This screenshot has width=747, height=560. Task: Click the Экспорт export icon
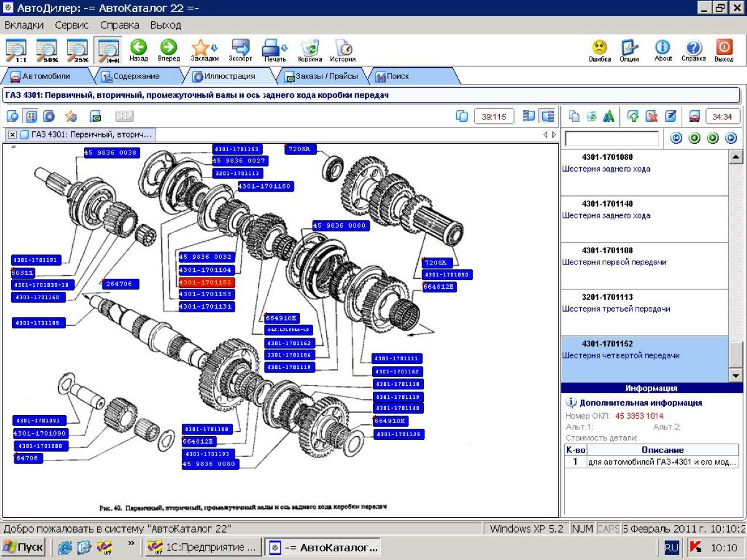(240, 50)
